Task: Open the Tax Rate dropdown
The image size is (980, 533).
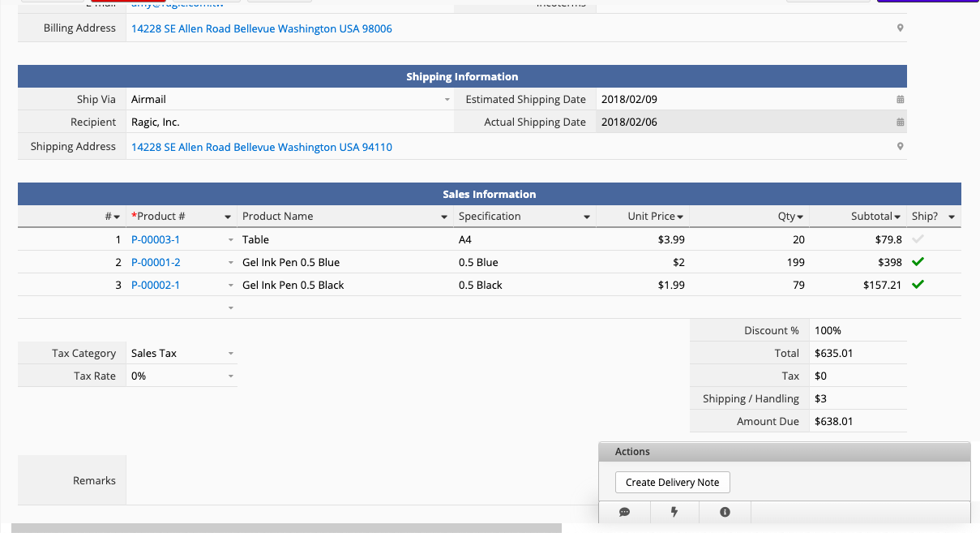Action: click(x=231, y=376)
